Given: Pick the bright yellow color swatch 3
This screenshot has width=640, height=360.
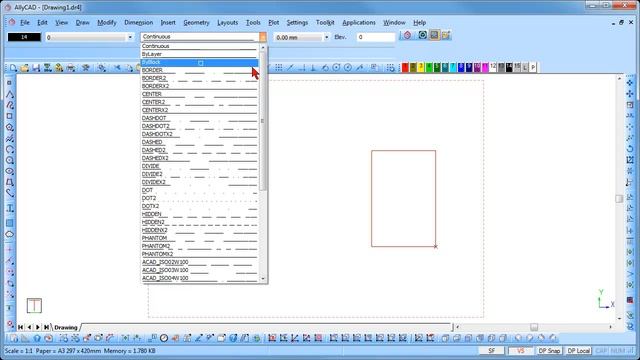Looking at the screenshot, I should coord(421,67).
